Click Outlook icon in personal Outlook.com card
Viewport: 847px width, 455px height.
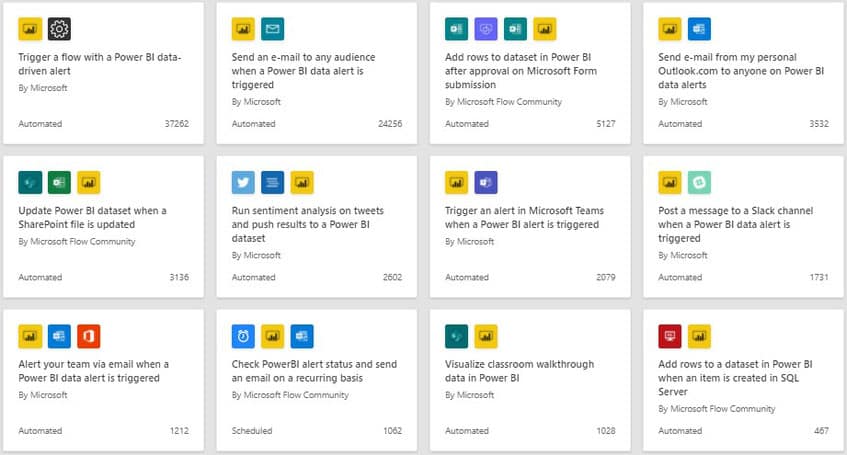[699, 29]
